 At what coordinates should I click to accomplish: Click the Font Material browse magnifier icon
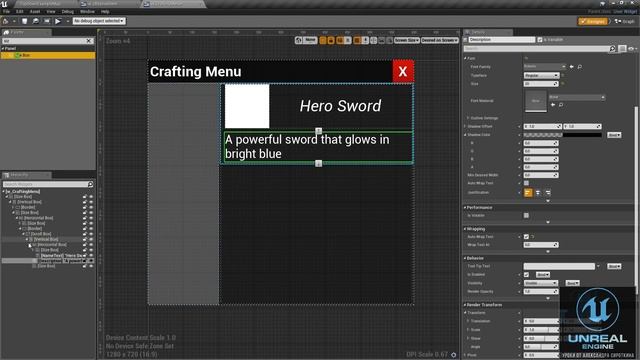(561, 105)
